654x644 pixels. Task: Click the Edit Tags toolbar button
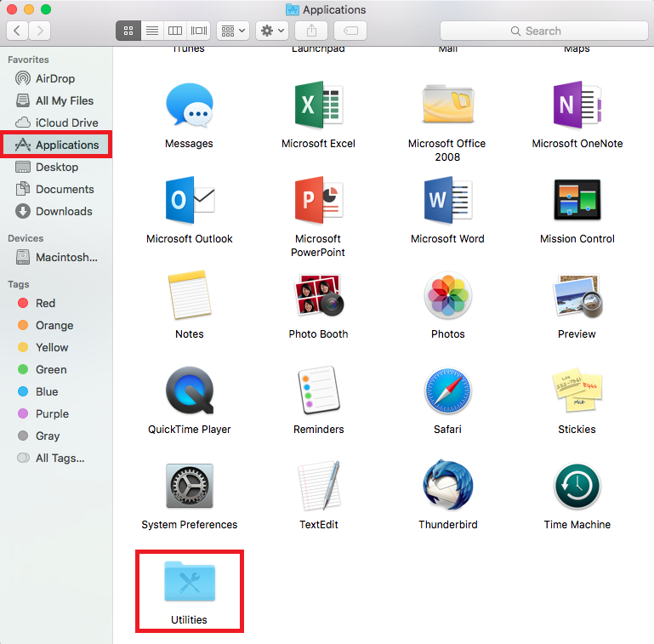click(350, 31)
